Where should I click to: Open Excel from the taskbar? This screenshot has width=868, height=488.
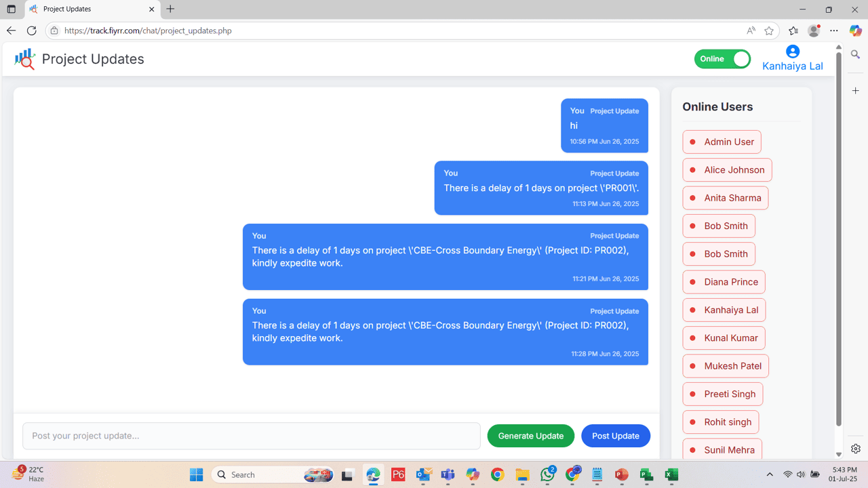pyautogui.click(x=671, y=474)
